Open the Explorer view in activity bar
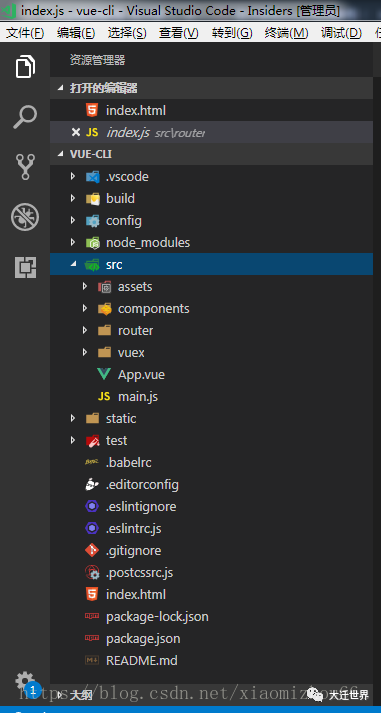The image size is (381, 713). point(25,67)
